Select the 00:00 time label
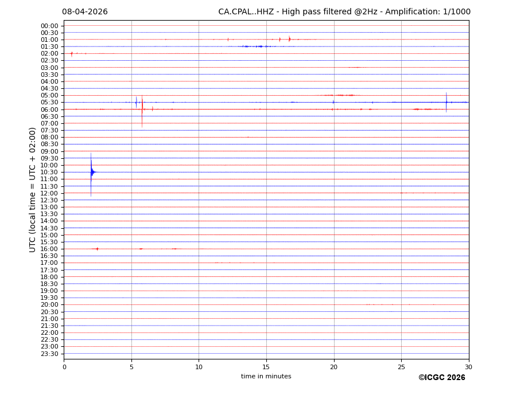 (x=49, y=26)
